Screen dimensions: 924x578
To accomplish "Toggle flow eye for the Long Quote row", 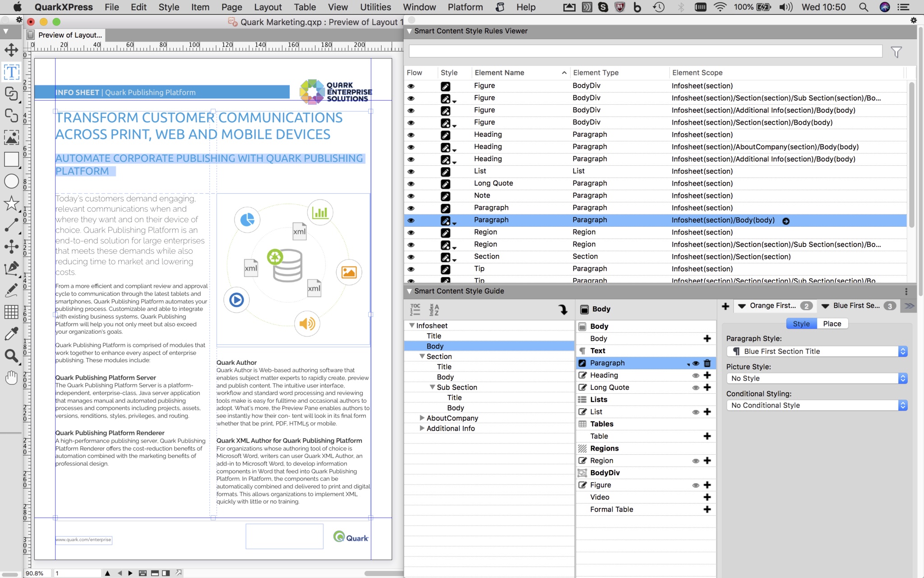I will pyautogui.click(x=411, y=184).
